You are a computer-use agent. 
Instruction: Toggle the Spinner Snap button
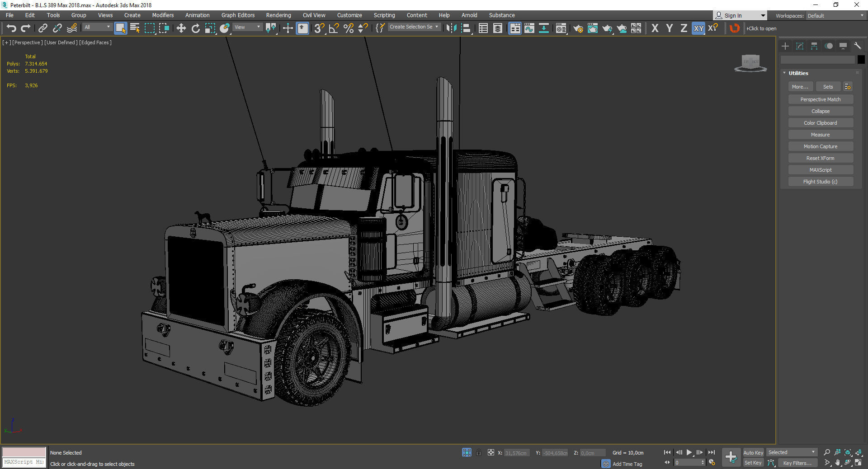[x=363, y=28]
